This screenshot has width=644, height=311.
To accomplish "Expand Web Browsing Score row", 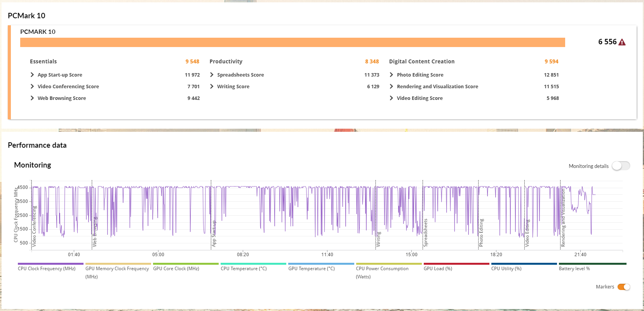I will pos(32,98).
